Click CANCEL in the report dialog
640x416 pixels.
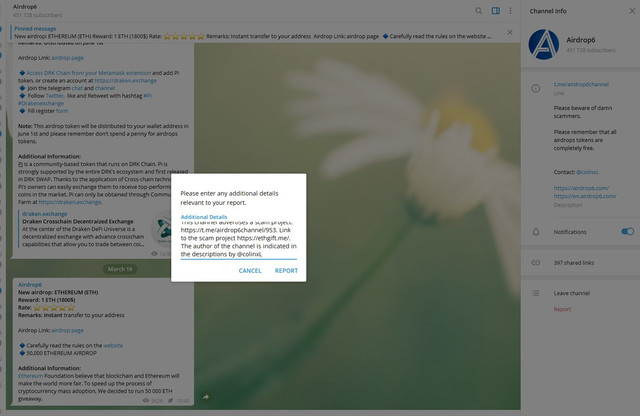pos(250,271)
